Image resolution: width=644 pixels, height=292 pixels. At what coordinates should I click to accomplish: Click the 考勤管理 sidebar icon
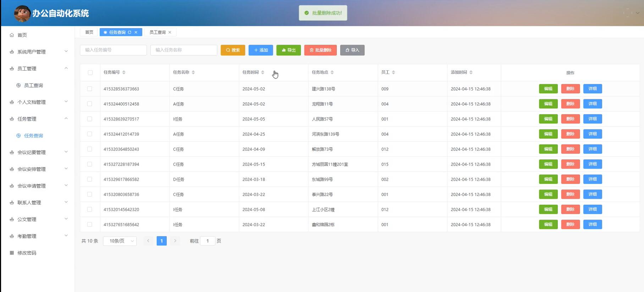(12, 236)
